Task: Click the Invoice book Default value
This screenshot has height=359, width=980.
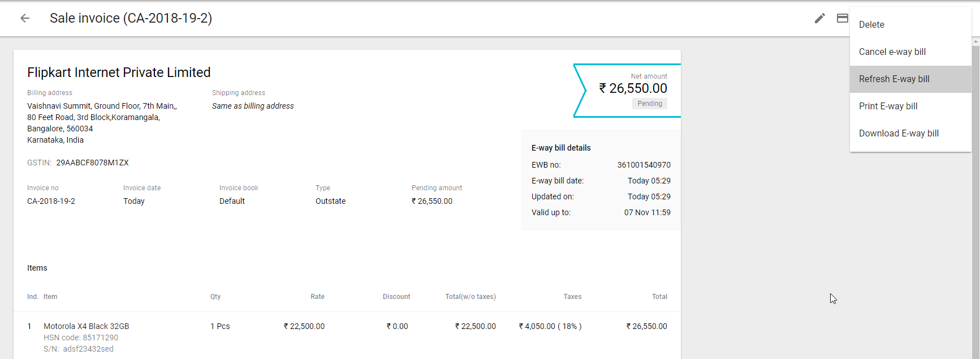Action: (x=232, y=201)
